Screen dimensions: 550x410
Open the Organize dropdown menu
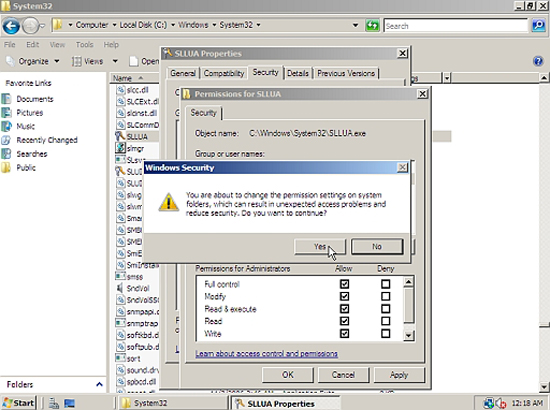pos(33,61)
